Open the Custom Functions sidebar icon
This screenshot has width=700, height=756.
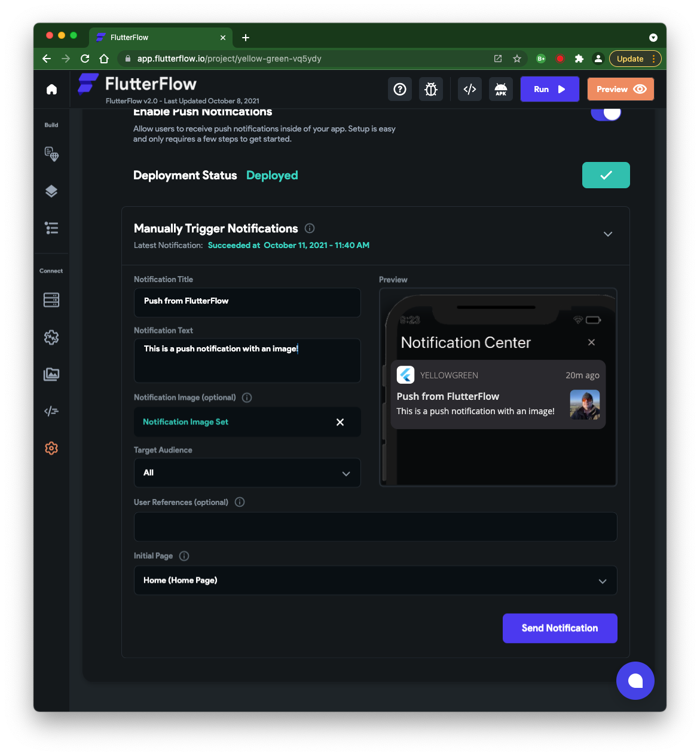tap(51, 411)
